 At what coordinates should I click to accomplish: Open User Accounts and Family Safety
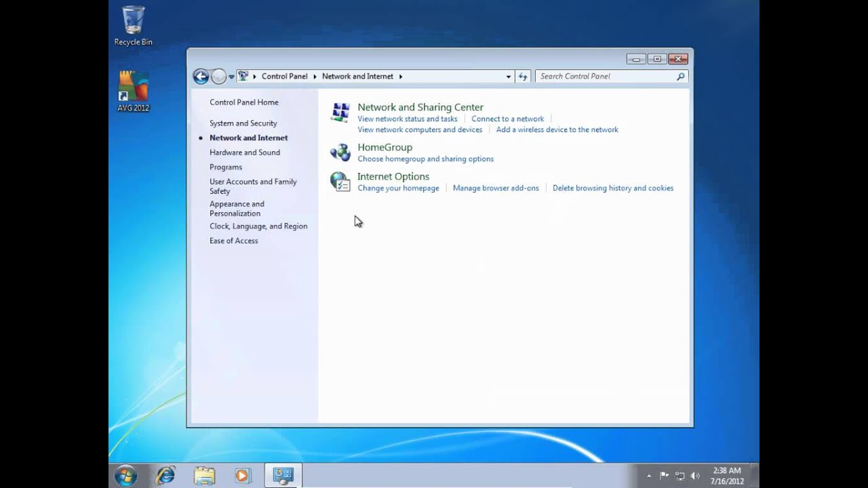tap(253, 186)
